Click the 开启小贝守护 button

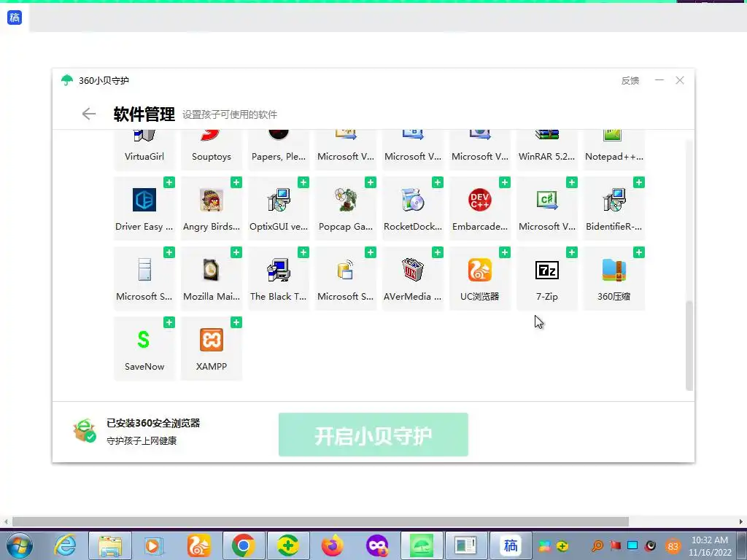373,435
